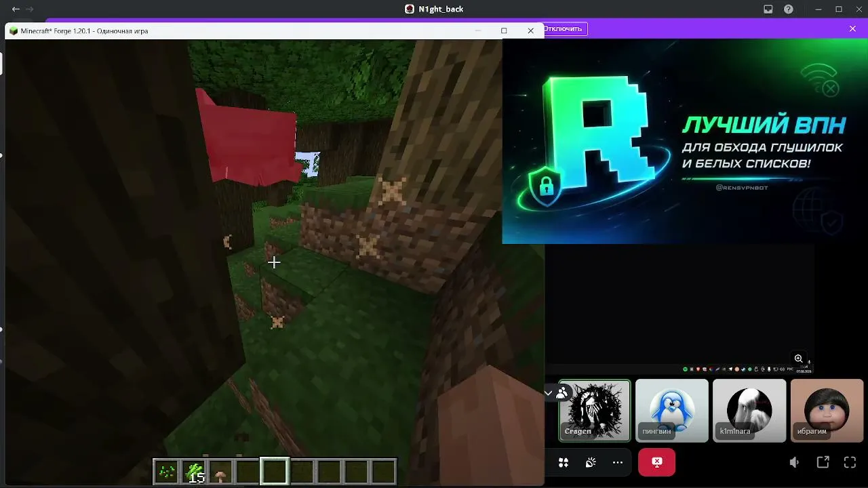Open the soundboard/activities icon in call controls
This screenshot has width=868, height=488.
click(564, 462)
